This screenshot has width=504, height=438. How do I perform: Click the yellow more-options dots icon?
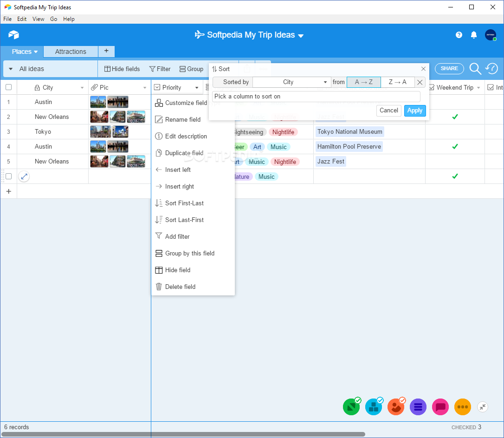pos(463,407)
